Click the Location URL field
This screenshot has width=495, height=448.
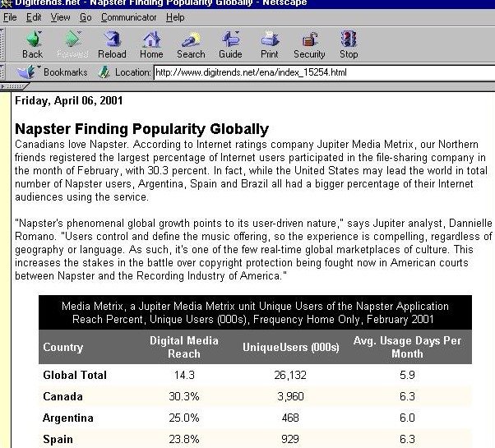point(324,72)
